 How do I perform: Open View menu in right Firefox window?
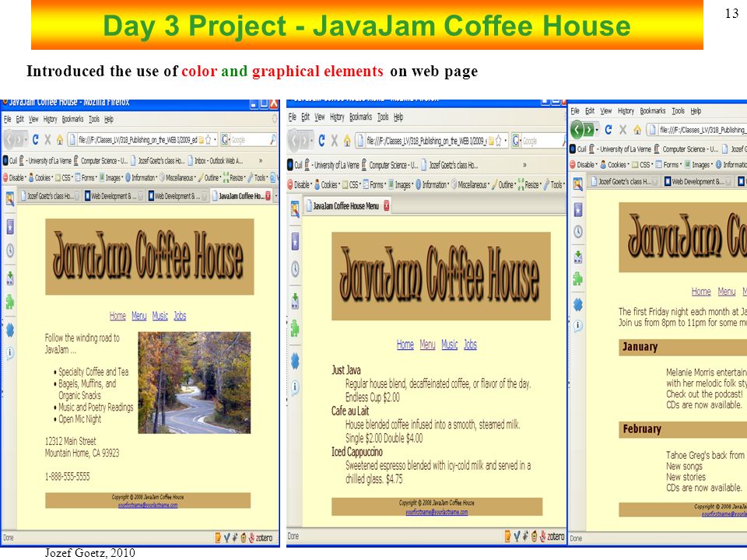(606, 111)
